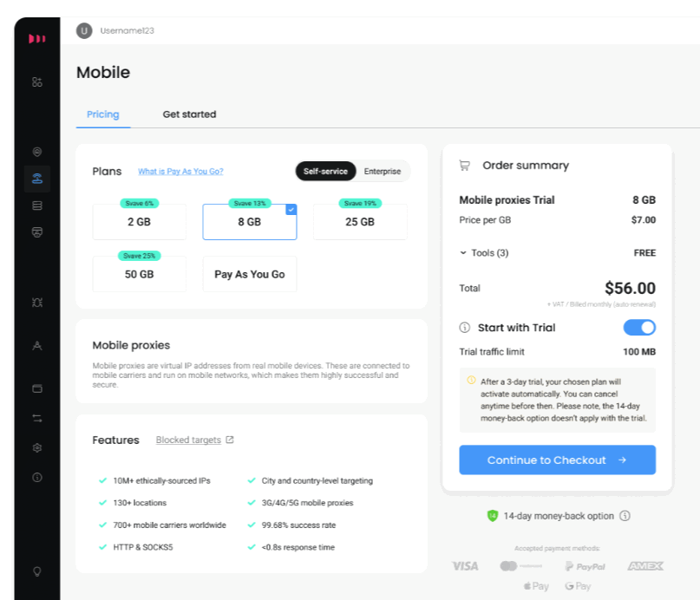Viewport: 700px width, 600px height.
Task: Click the user avatar icon beside Username123
Action: click(84, 31)
